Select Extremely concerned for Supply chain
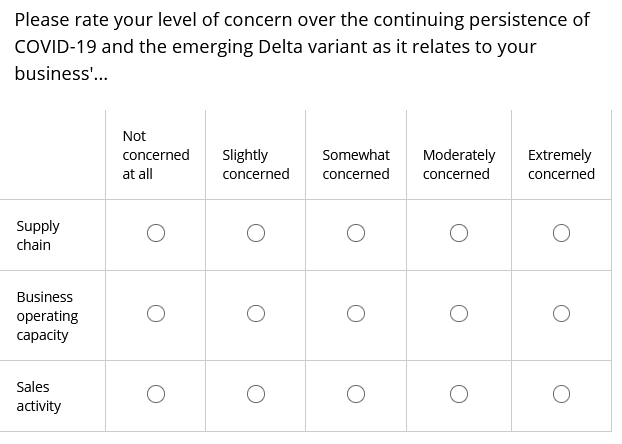 click(x=561, y=233)
